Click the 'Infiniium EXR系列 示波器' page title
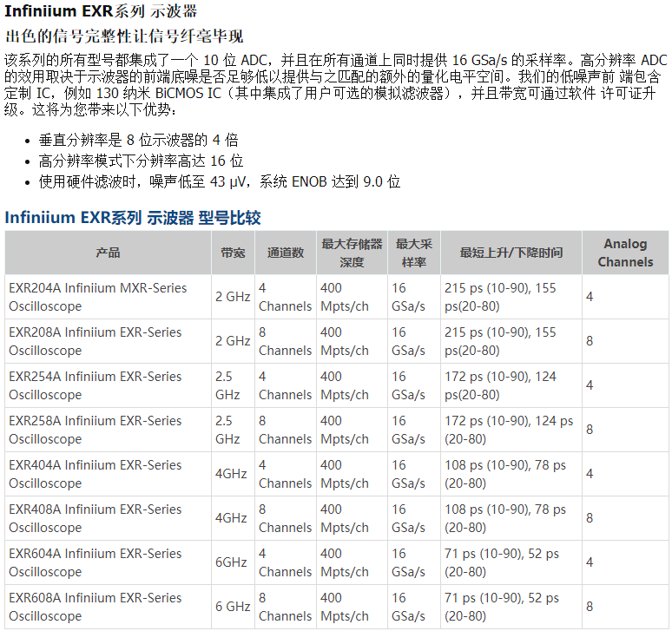This screenshot has width=672, height=631. pos(101,11)
